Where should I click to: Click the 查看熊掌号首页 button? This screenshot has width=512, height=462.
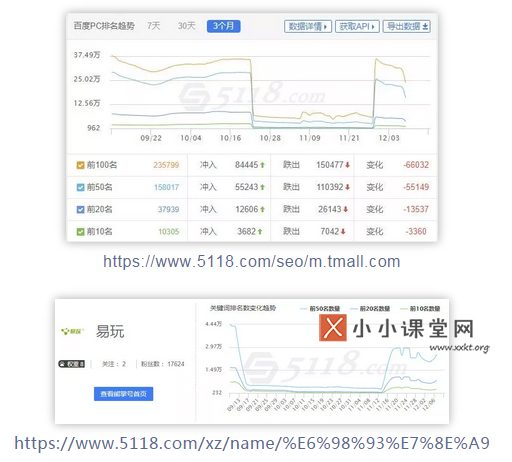[123, 394]
